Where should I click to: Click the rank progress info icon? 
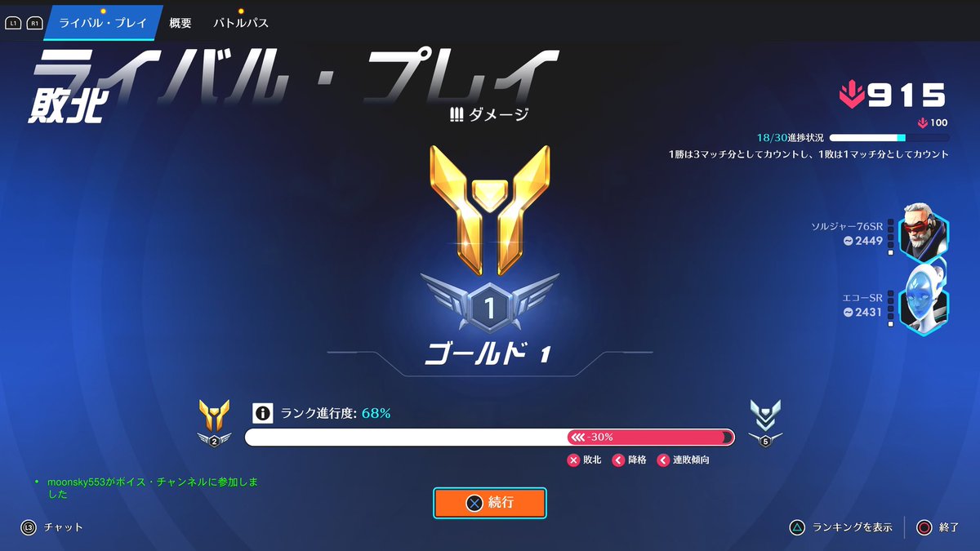262,413
